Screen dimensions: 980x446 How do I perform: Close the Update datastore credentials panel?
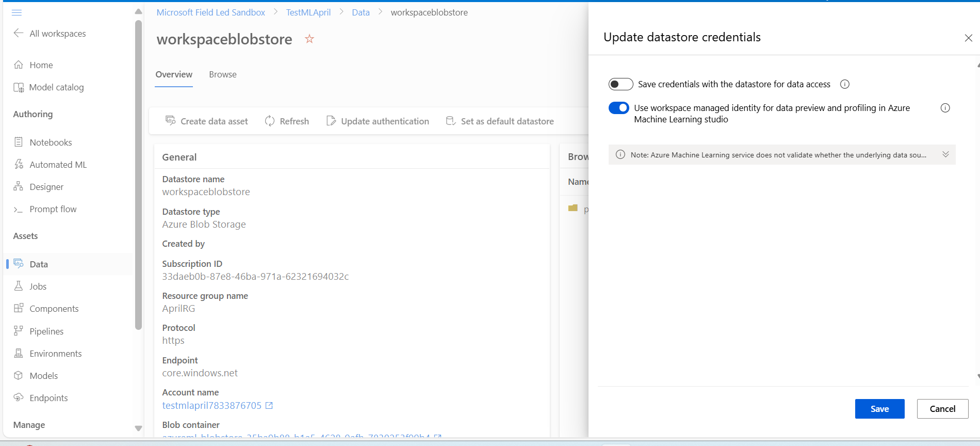(969, 38)
